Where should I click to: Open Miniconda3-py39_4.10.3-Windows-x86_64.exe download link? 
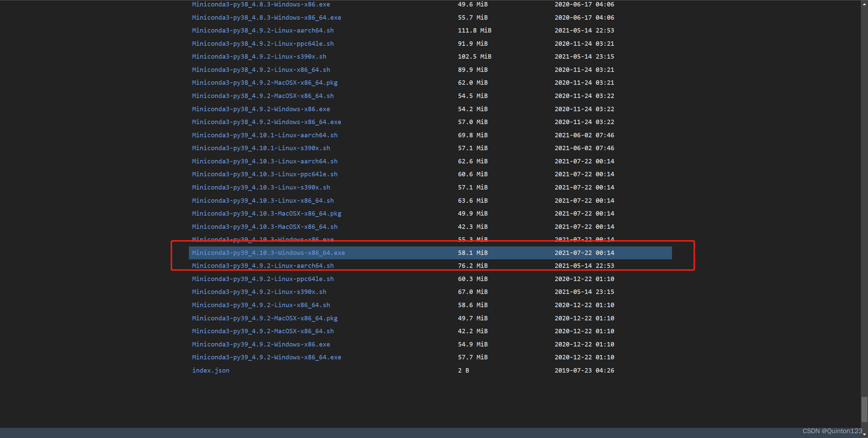pos(268,253)
